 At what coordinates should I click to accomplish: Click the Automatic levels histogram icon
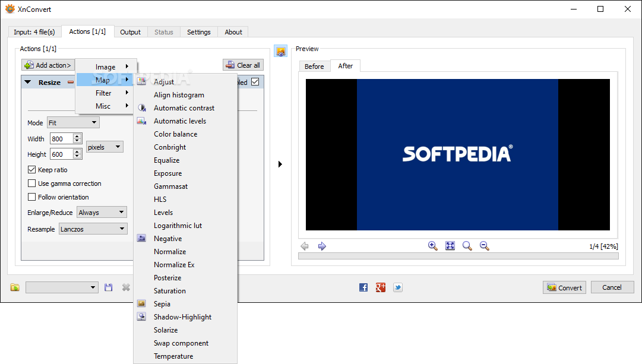[x=141, y=121]
